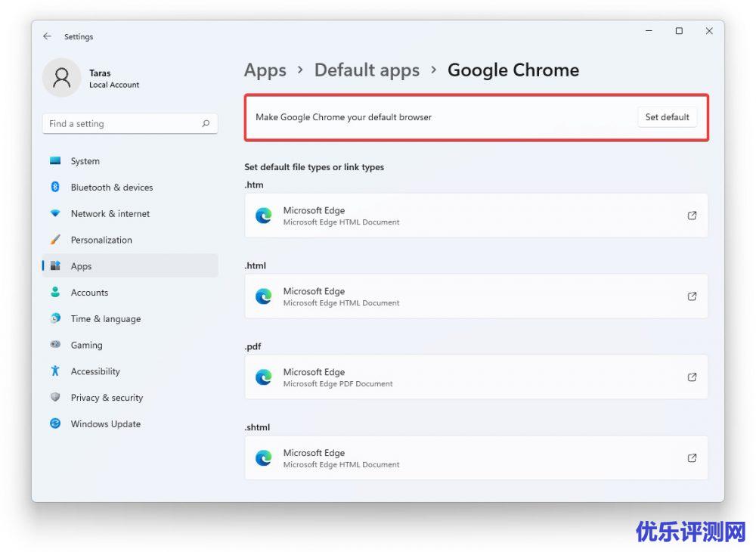This screenshot has height=552, width=756.
Task: Minimize the Settings window
Action: 649,31
